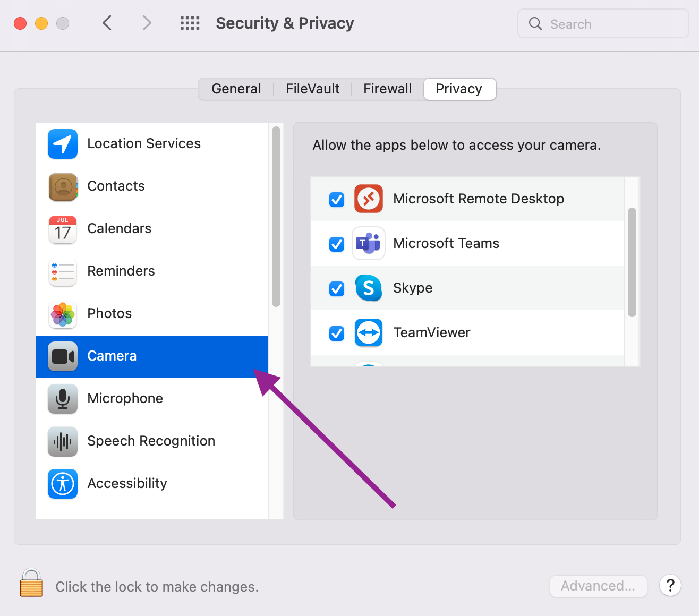699x616 pixels.
Task: Open help with the question mark button
Action: (670, 585)
